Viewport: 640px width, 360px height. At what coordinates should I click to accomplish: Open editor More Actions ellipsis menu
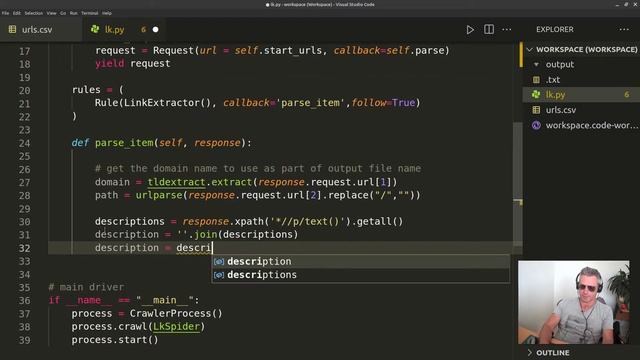click(x=507, y=29)
